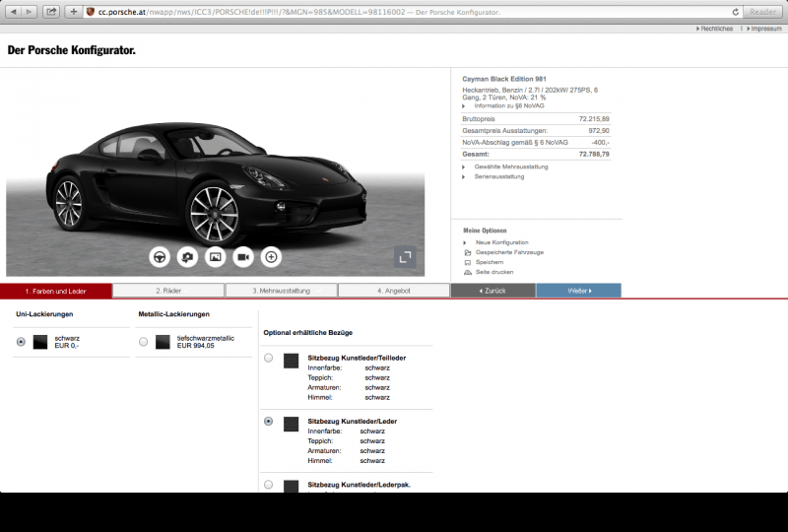Click the rotate car view icon
Screen dimensions: 788x532
tap(187, 257)
